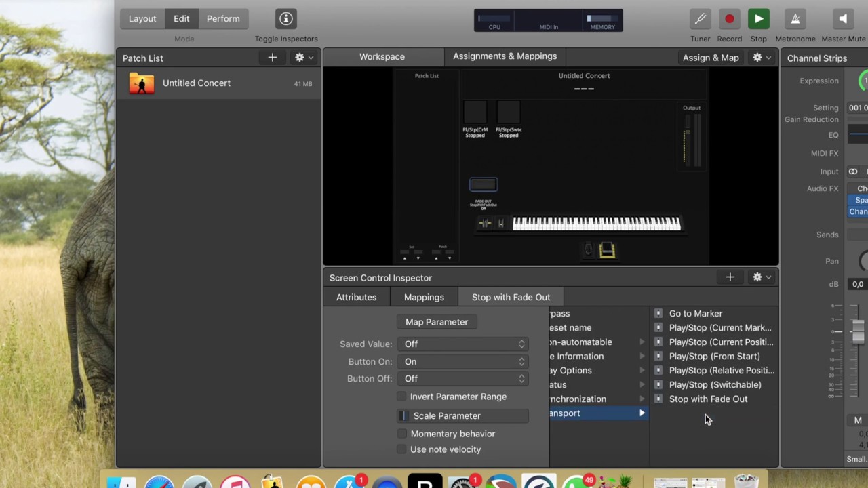Click the channel strip volume fader
The height and width of the screenshot is (488, 868).
858,331
